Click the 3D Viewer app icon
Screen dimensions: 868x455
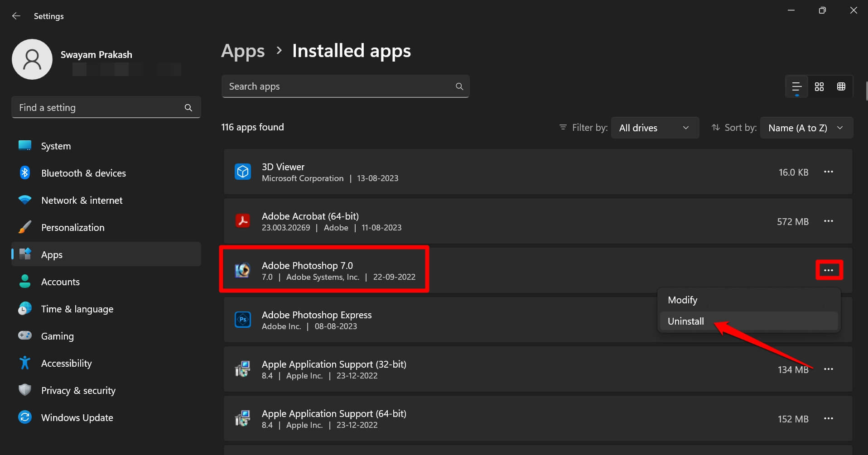click(x=243, y=172)
